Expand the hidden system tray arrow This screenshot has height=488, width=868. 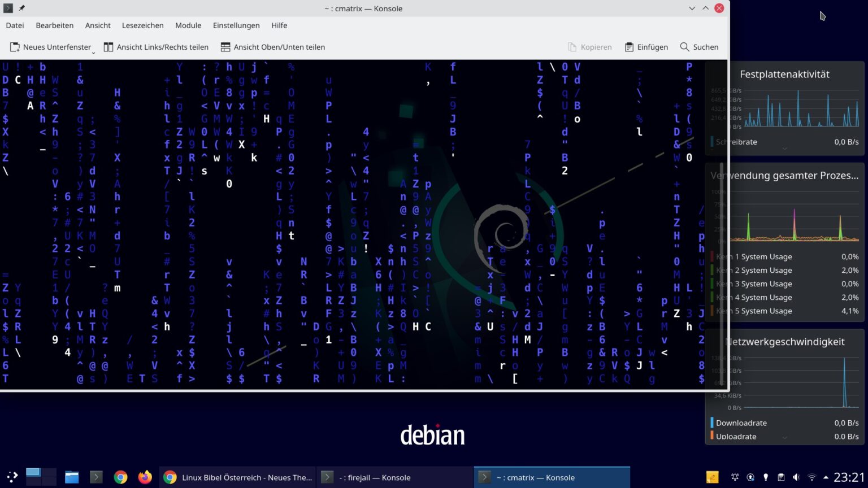point(827,477)
